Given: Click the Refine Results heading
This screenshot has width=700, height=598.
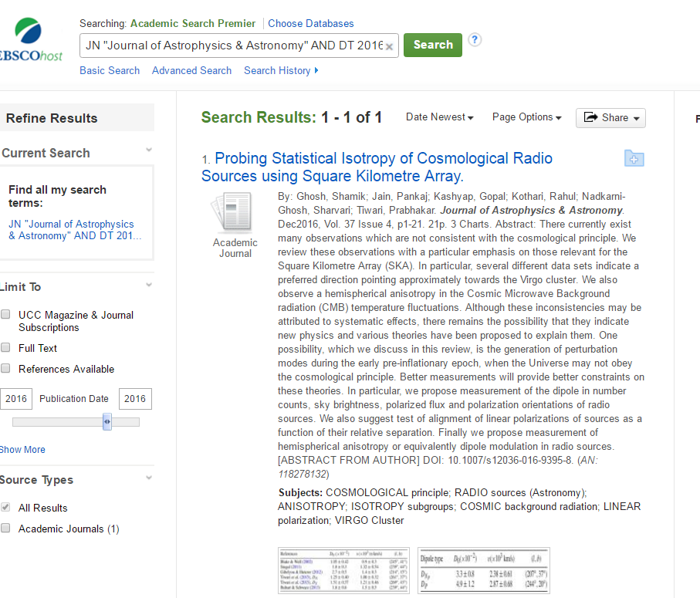Looking at the screenshot, I should point(52,118).
